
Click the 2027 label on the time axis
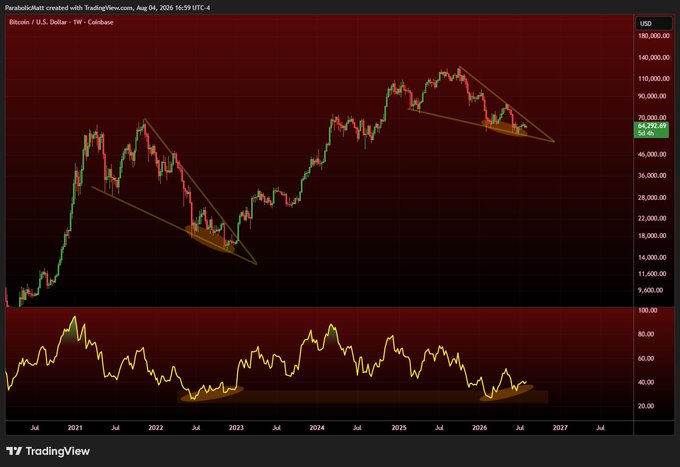pos(560,428)
